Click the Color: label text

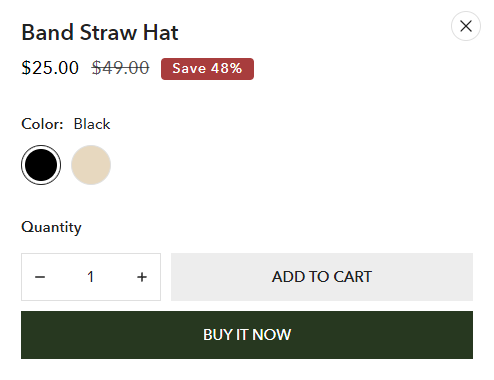(42, 124)
